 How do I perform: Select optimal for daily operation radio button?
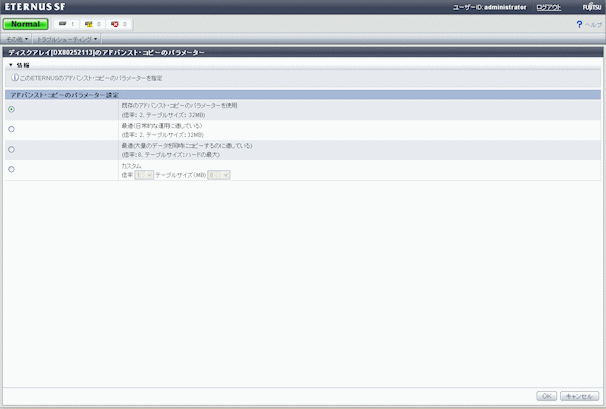click(12, 129)
